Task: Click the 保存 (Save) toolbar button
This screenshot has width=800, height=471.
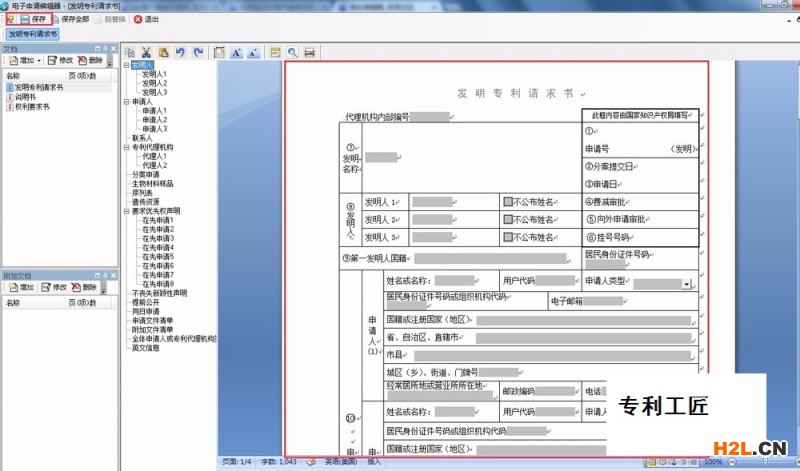Action: click(32, 18)
